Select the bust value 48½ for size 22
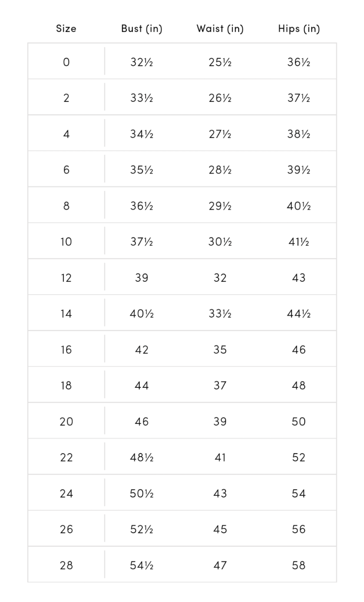 (x=141, y=457)
